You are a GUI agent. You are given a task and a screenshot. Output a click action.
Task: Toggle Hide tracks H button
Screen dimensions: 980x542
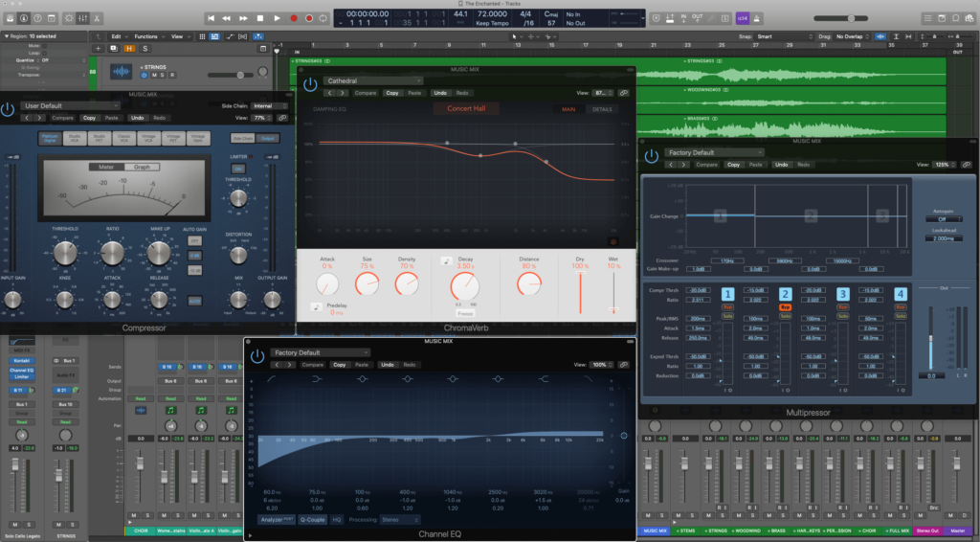pos(129,48)
